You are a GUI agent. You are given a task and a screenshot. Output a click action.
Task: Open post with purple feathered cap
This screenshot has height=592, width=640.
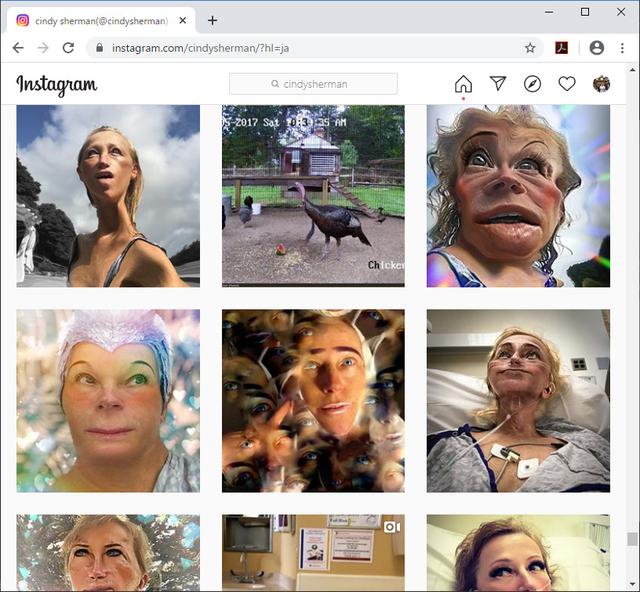(108, 401)
